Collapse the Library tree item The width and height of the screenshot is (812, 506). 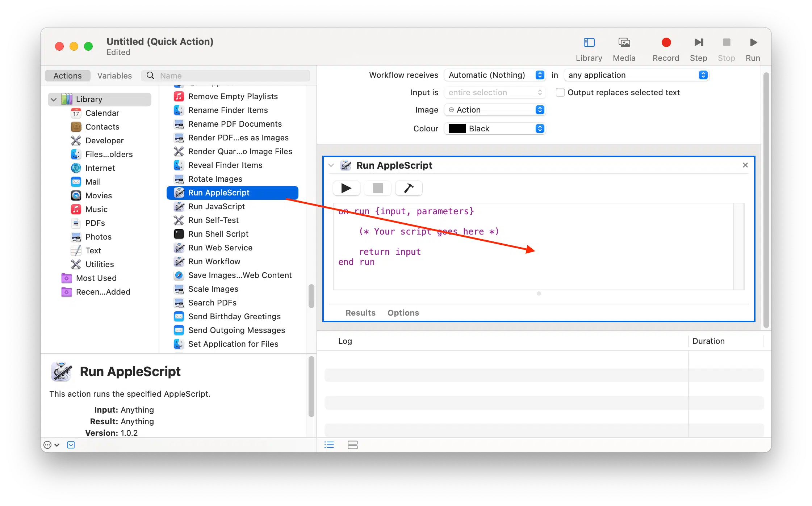pyautogui.click(x=54, y=99)
